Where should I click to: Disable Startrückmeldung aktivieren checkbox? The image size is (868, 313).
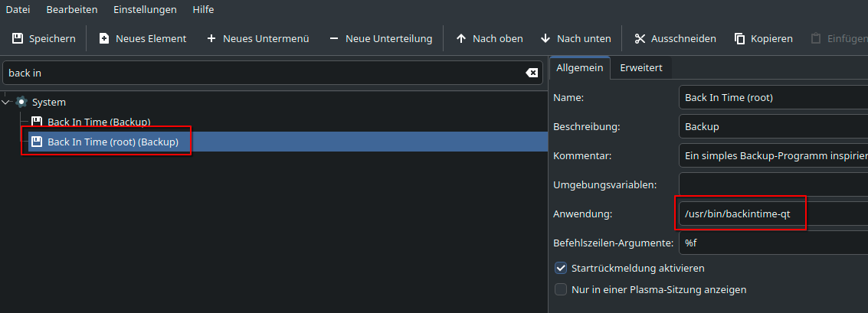tap(561, 268)
